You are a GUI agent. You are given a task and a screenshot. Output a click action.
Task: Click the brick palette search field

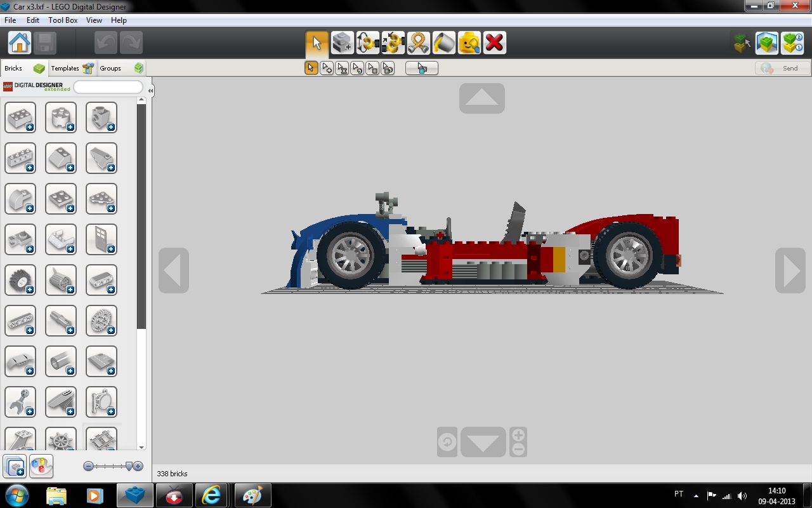[108, 87]
